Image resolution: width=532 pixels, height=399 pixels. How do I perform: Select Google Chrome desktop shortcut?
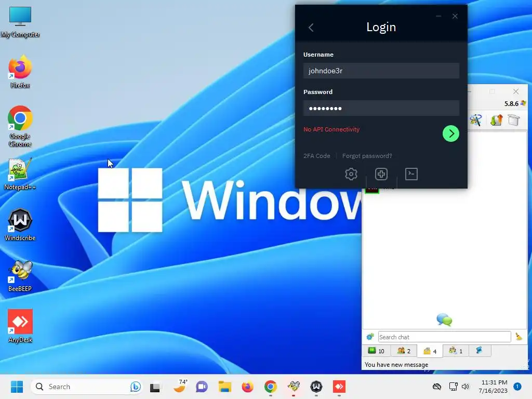20,126
